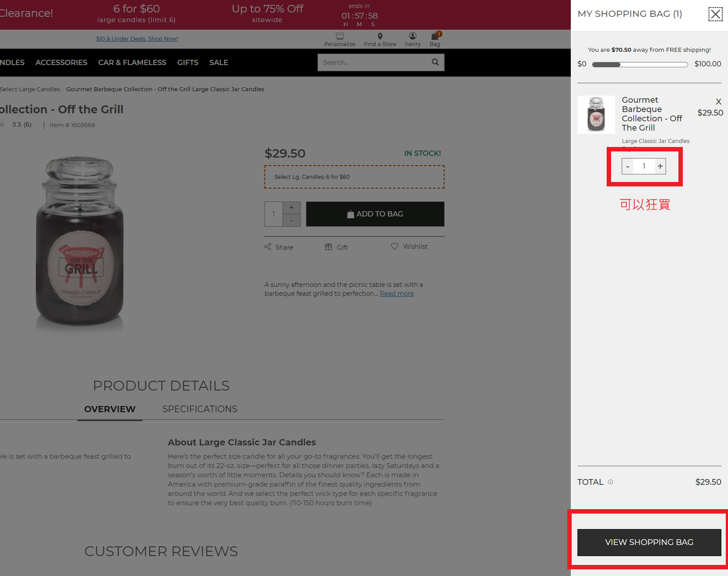Click the View Shopping Bag button
The width and height of the screenshot is (728, 576).
[649, 542]
